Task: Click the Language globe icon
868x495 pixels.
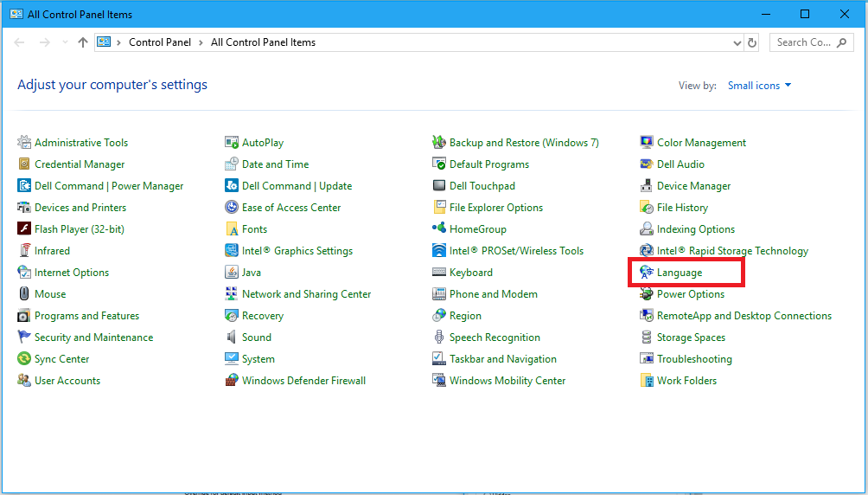Action: pos(647,273)
